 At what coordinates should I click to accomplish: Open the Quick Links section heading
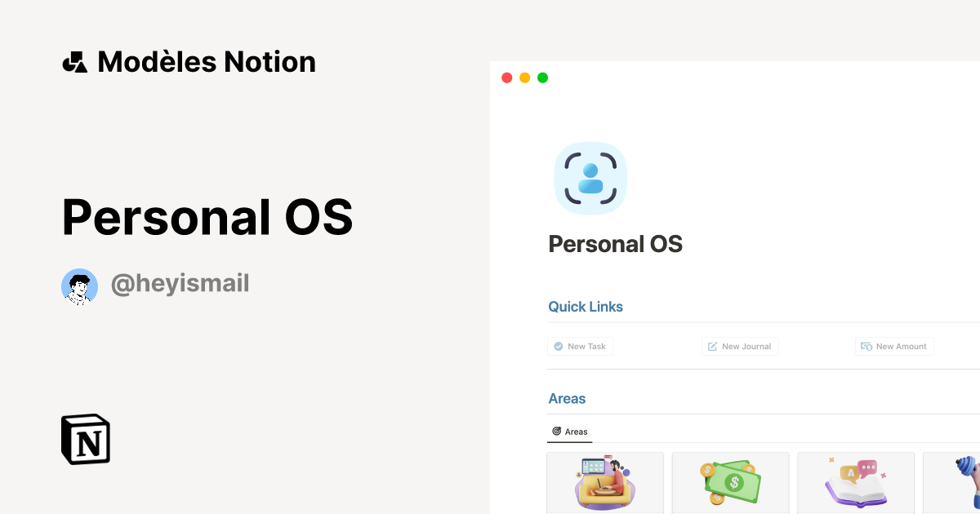coord(586,306)
